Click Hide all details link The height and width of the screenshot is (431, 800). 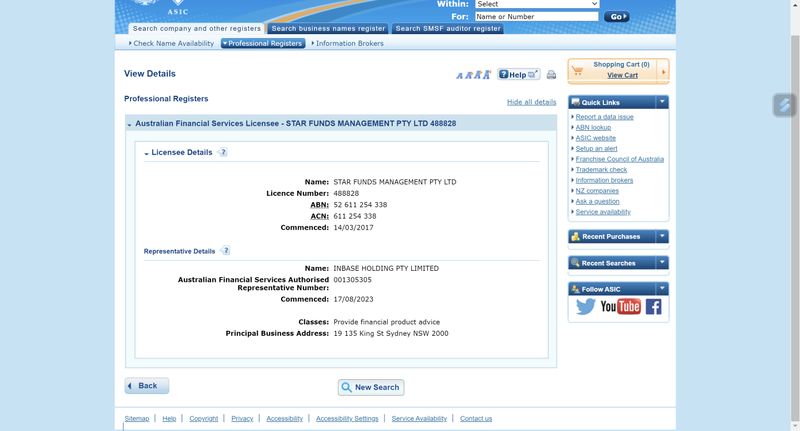point(531,102)
